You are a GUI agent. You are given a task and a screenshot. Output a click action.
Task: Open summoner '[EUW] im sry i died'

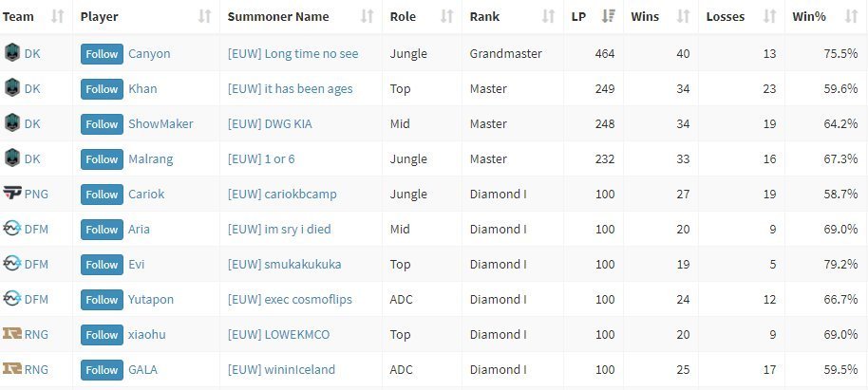(x=279, y=229)
